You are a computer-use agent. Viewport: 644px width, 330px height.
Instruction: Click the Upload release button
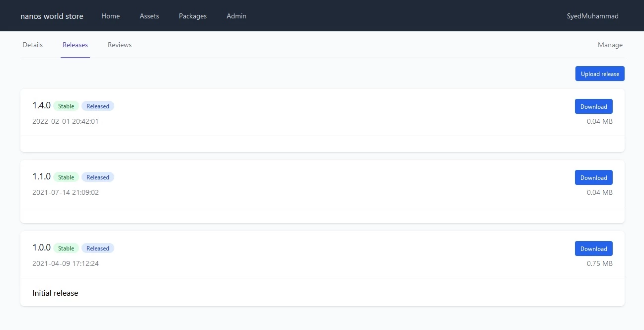pyautogui.click(x=600, y=74)
